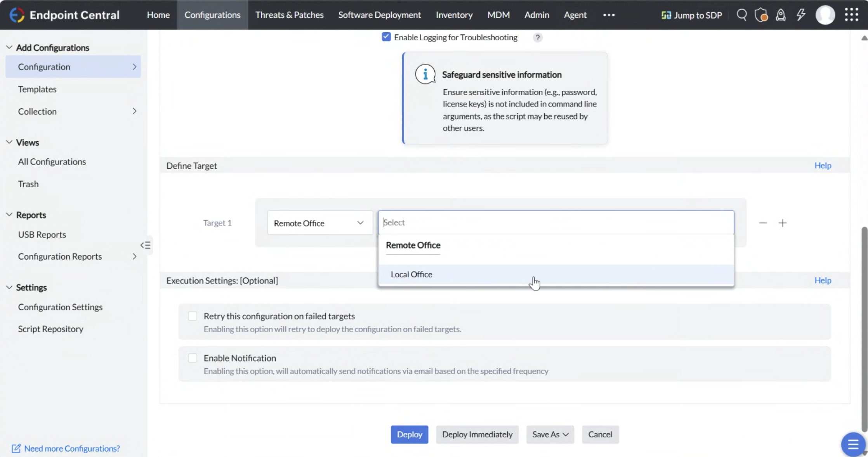Viewport: 868px width, 457px height.
Task: Check Retry this configuration on failed targets
Action: (x=193, y=316)
